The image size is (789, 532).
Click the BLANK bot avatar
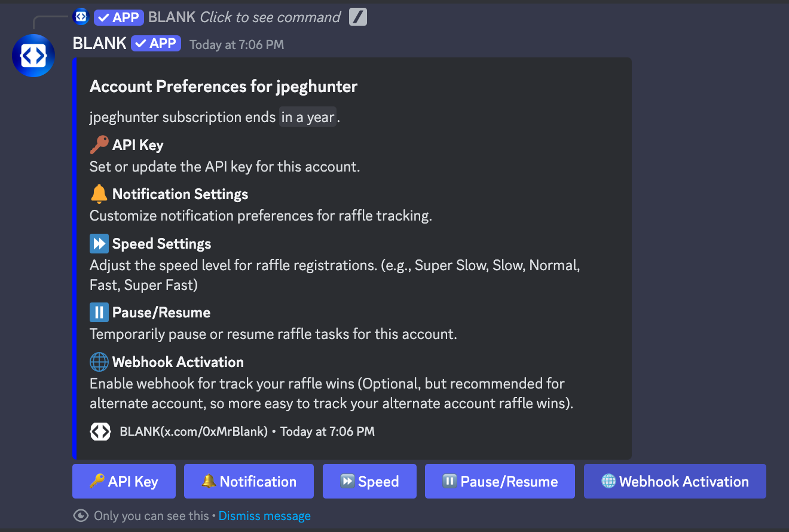tap(33, 56)
